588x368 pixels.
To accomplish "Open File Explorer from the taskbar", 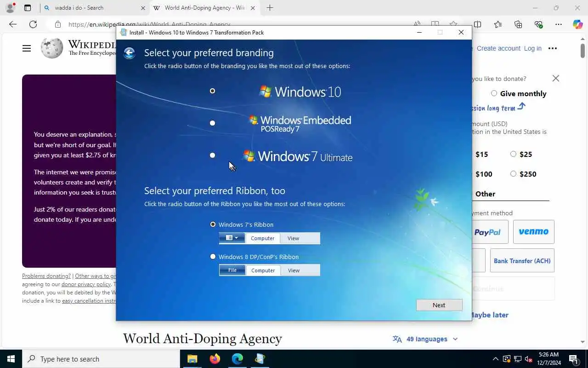I will pos(192,359).
